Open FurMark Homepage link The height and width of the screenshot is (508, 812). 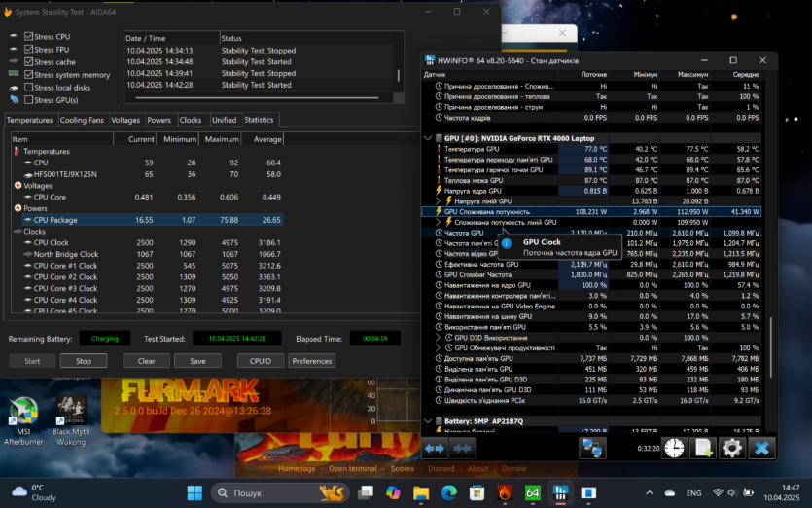(x=297, y=469)
